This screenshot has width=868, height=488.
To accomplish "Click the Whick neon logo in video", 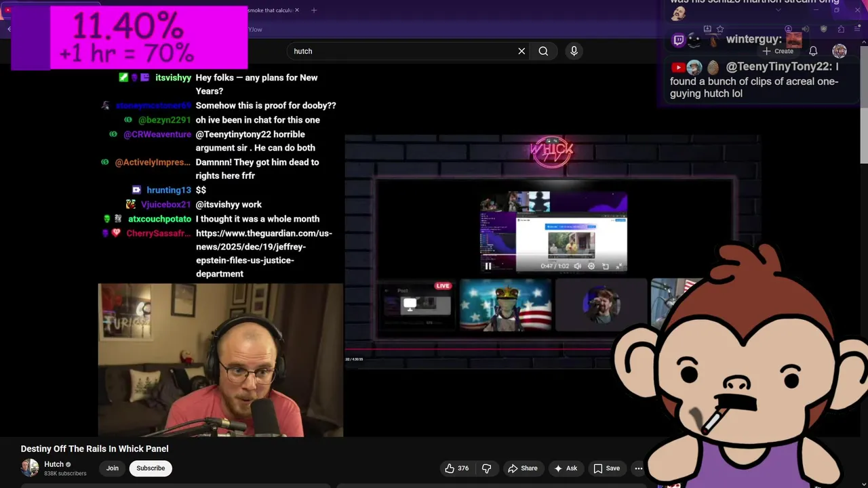I will pos(552,150).
